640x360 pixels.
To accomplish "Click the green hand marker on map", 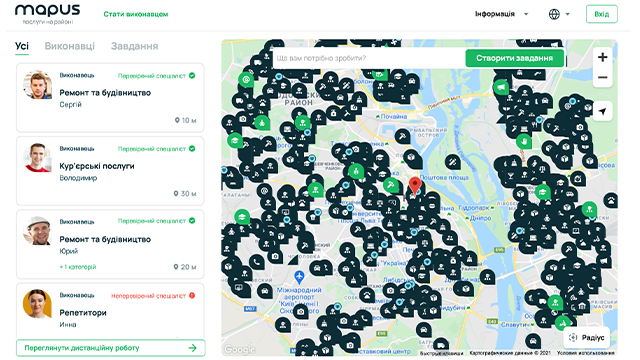I will tap(523, 142).
